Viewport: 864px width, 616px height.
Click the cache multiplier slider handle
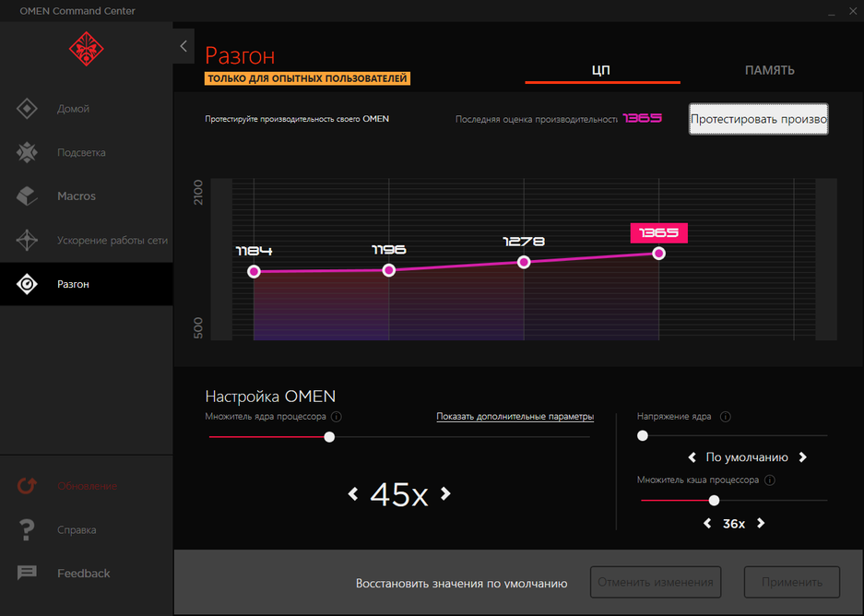[714, 501]
